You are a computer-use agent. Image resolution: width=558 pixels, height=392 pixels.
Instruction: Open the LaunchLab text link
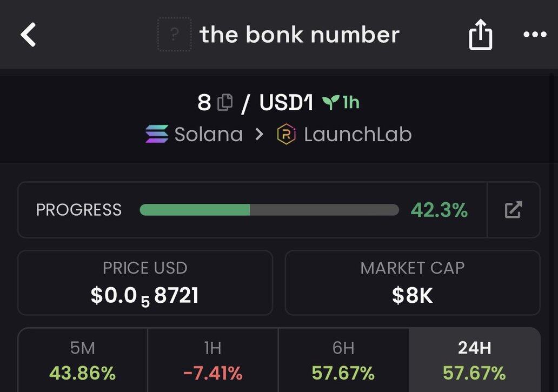pos(357,135)
